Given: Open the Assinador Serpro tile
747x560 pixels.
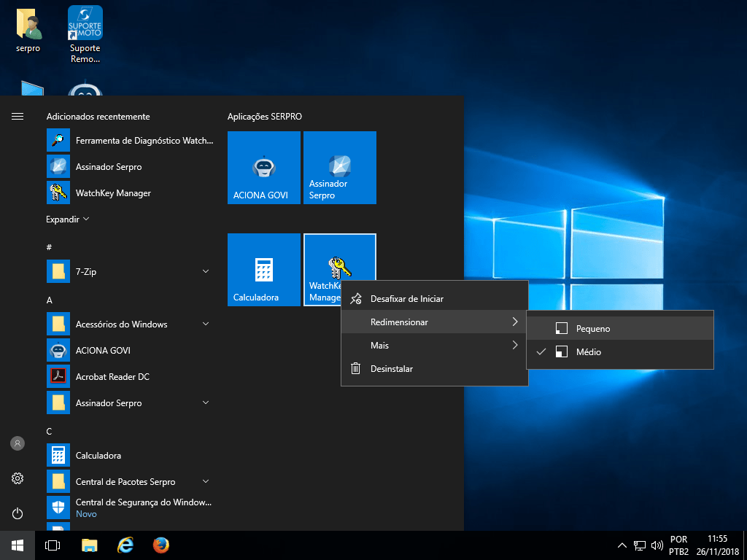Looking at the screenshot, I should (x=339, y=168).
